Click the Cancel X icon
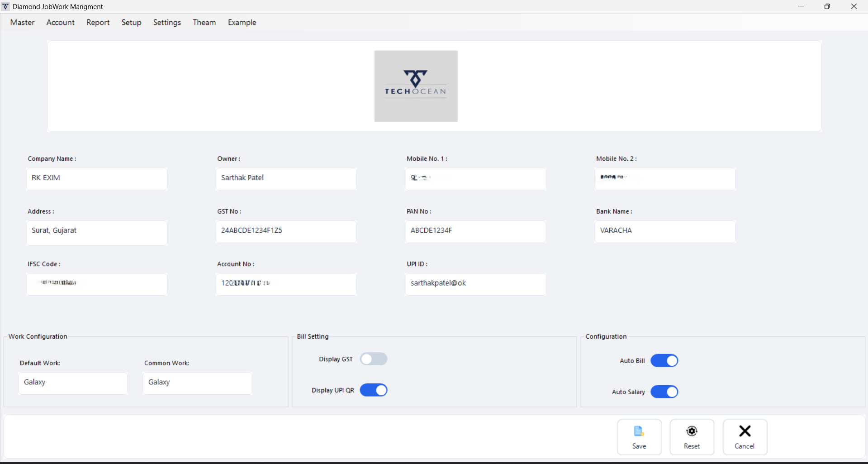Image resolution: width=868 pixels, height=464 pixels. click(x=745, y=431)
